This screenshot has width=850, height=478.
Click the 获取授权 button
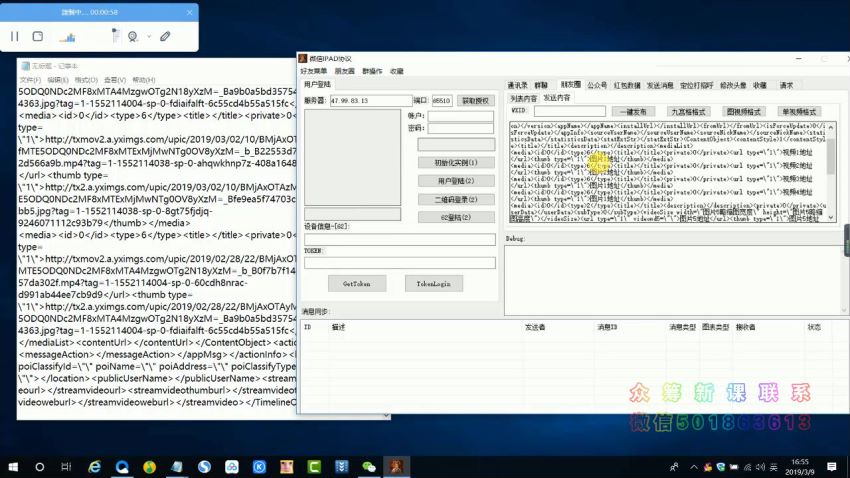[475, 101]
